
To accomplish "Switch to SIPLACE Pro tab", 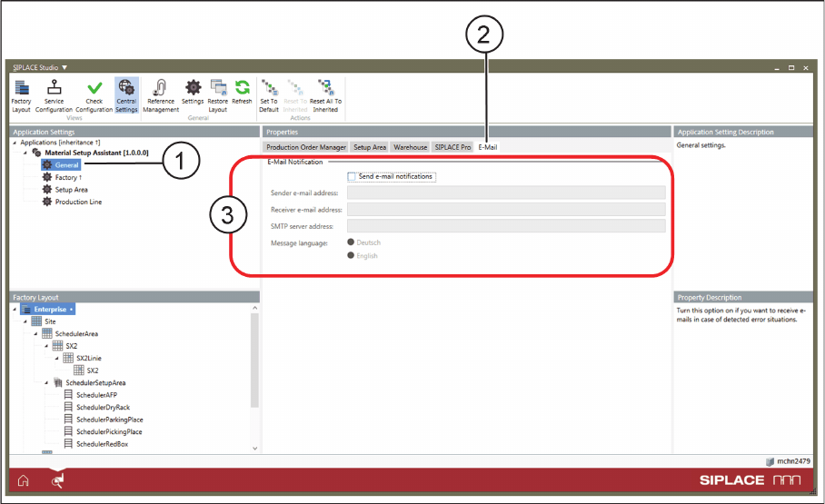I will pos(452,147).
